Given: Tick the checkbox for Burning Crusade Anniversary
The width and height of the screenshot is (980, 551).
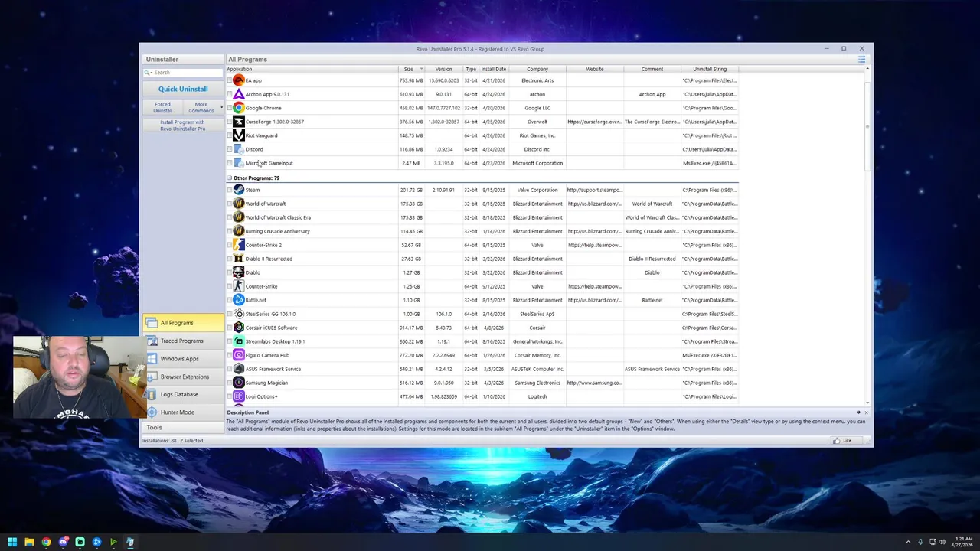Looking at the screenshot, I should [230, 231].
